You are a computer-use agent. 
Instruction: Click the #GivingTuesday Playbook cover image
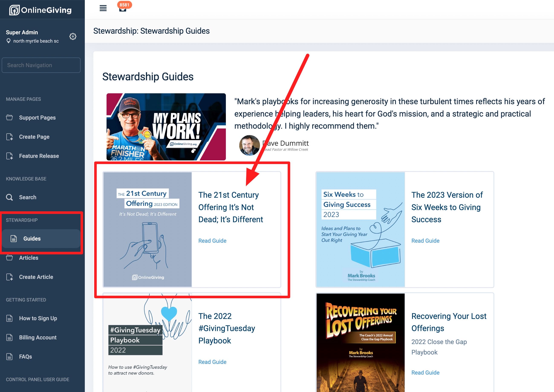tap(147, 343)
